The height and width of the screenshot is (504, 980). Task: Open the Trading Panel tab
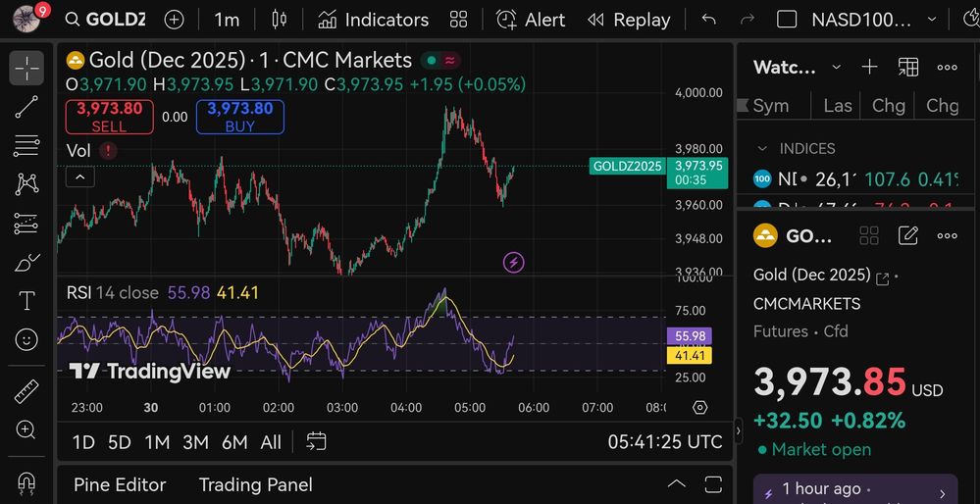point(256,484)
